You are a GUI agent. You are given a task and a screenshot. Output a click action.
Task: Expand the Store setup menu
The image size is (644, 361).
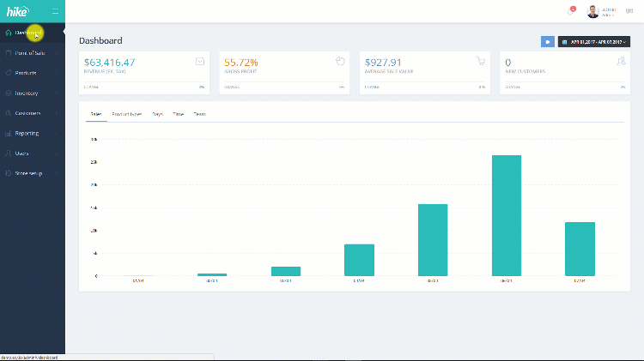click(33, 173)
